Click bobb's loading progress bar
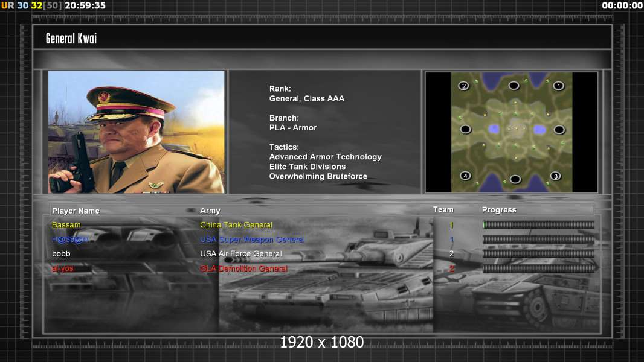Viewport: 644px width, 362px height. (538, 254)
